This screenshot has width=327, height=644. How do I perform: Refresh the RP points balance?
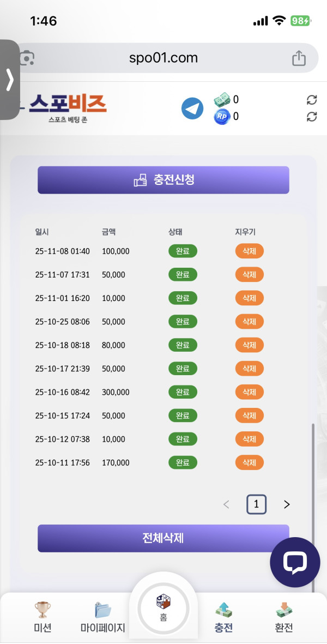point(312,117)
